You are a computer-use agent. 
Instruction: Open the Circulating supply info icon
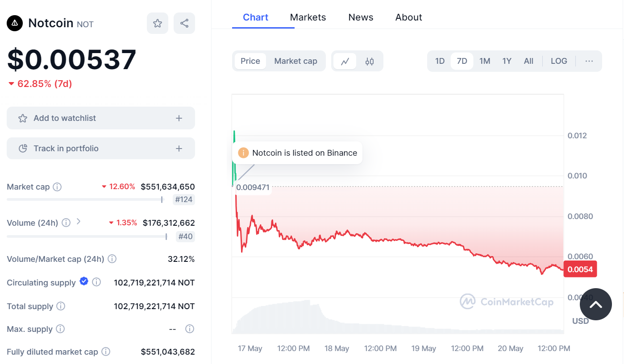coord(96,282)
